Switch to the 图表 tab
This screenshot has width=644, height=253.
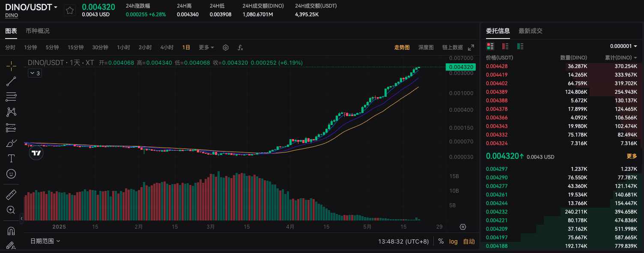click(11, 31)
